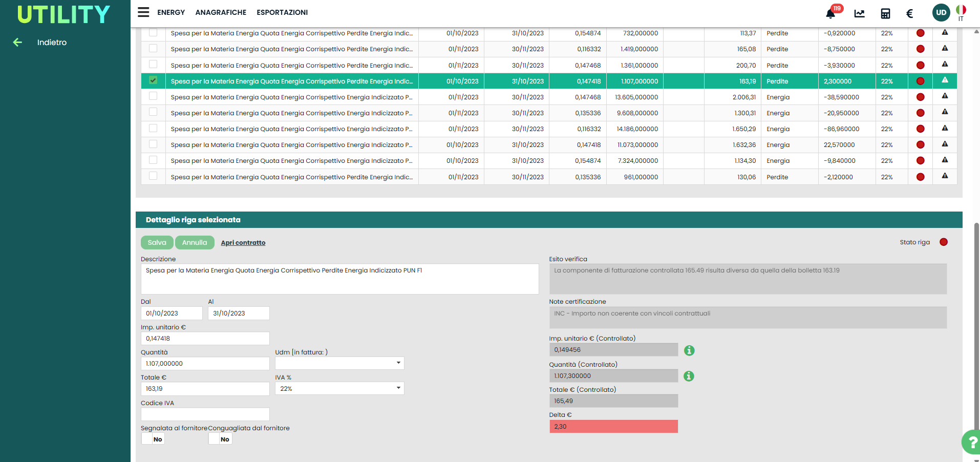Click warning triangle in row with 11.073,000000
The image size is (980, 462).
[945, 144]
